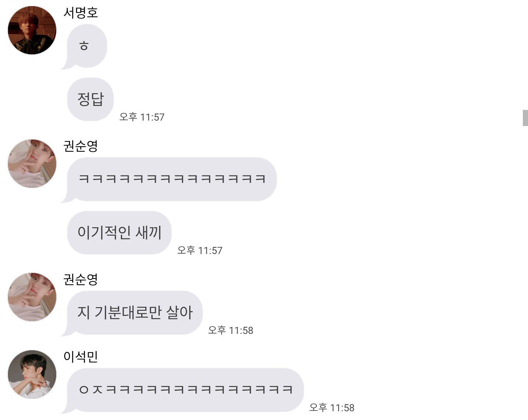Open first 권순영 profile avatar
The height and width of the screenshot is (420, 528).
tap(32, 163)
